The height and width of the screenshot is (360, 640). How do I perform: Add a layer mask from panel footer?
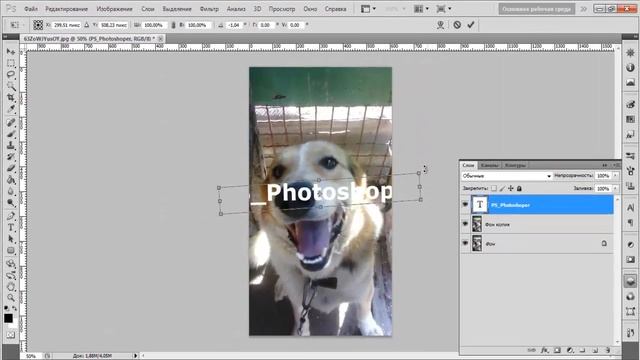click(x=557, y=350)
